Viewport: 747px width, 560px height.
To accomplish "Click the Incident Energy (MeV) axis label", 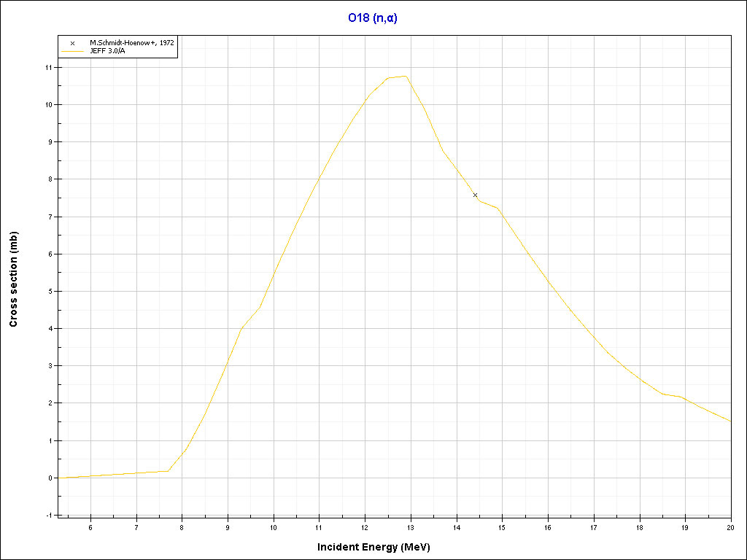I will [x=379, y=546].
